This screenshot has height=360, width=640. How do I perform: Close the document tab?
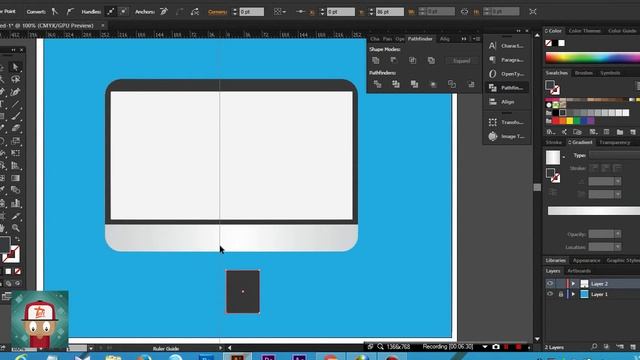[x=103, y=25]
